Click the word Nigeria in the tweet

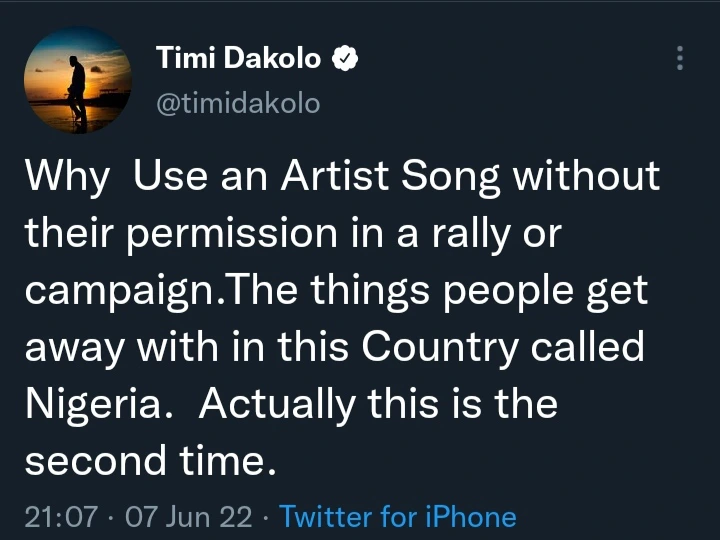(x=91, y=406)
